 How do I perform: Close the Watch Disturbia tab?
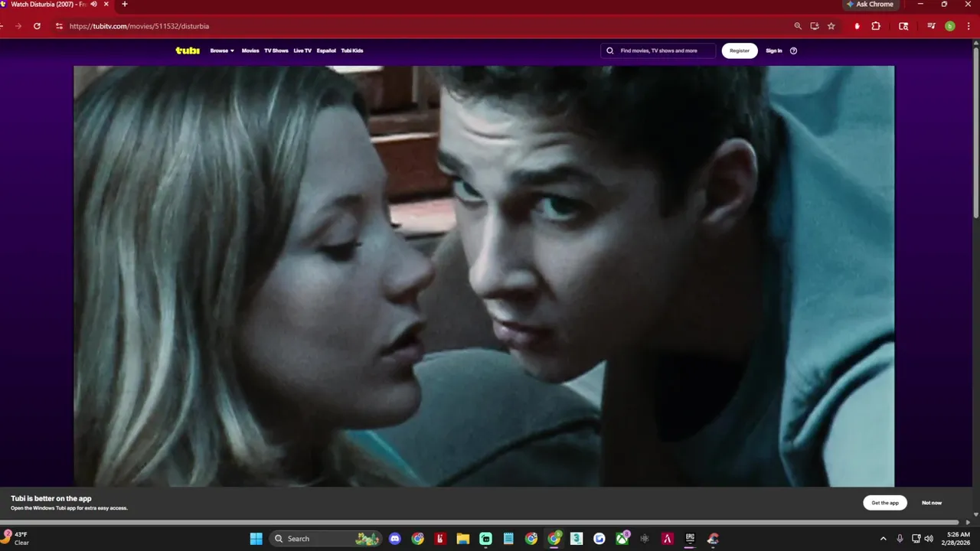(x=106, y=4)
